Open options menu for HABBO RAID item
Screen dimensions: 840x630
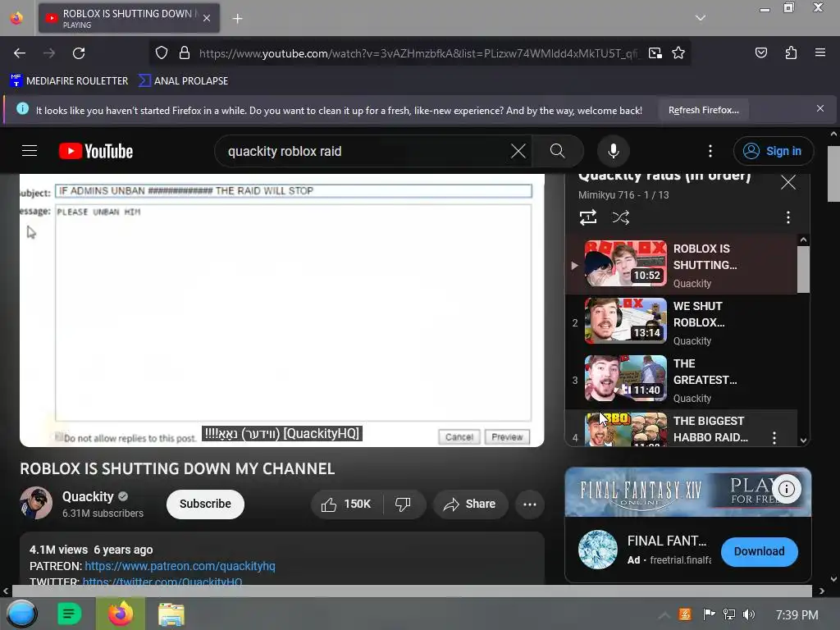click(x=774, y=438)
